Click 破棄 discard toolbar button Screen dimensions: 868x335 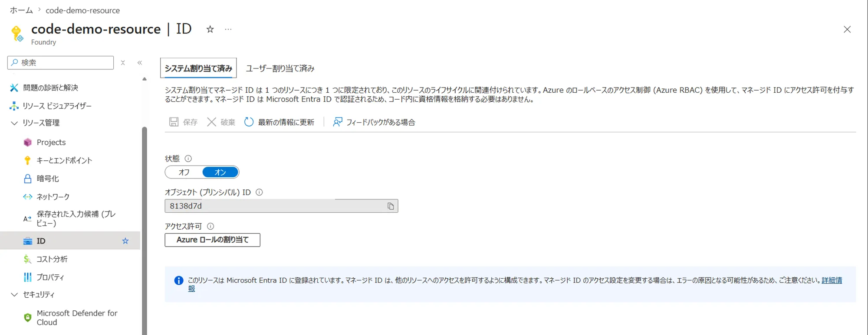pyautogui.click(x=221, y=122)
